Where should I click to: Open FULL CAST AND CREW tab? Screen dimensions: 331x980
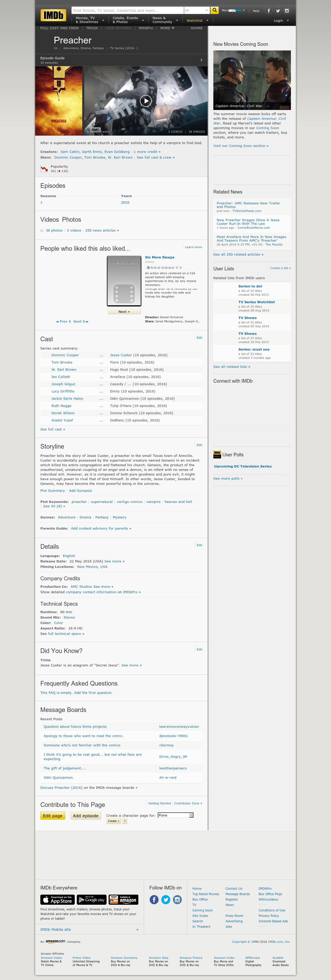[x=60, y=28]
